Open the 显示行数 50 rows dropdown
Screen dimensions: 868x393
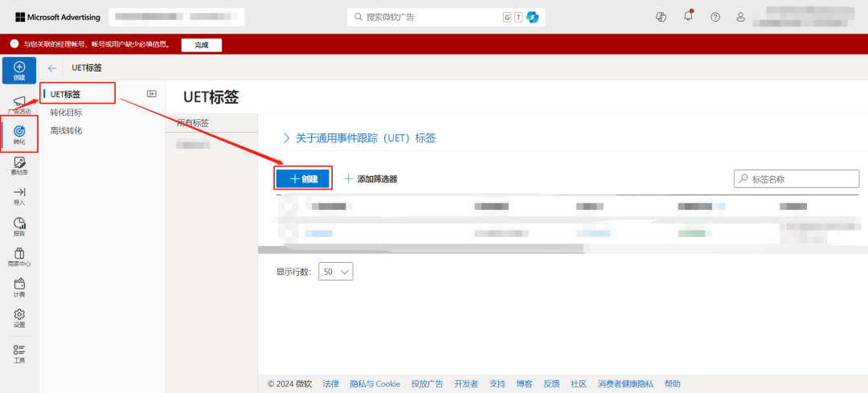click(x=335, y=272)
